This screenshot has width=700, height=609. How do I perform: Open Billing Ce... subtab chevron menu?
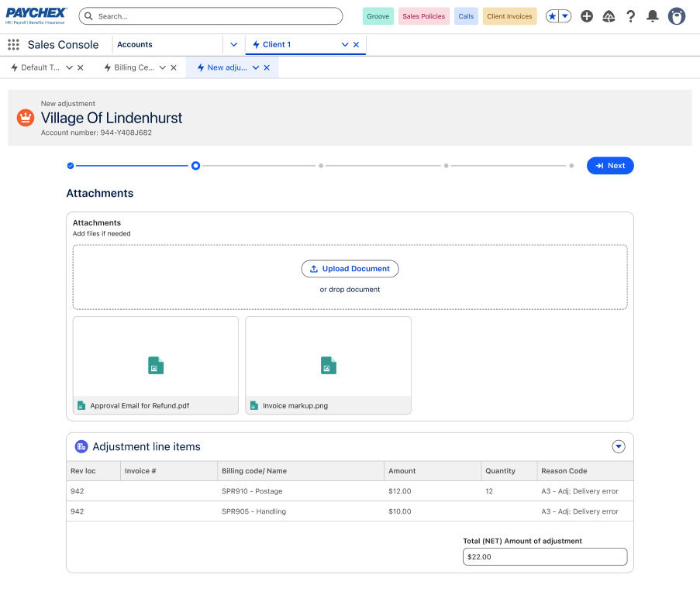163,67
